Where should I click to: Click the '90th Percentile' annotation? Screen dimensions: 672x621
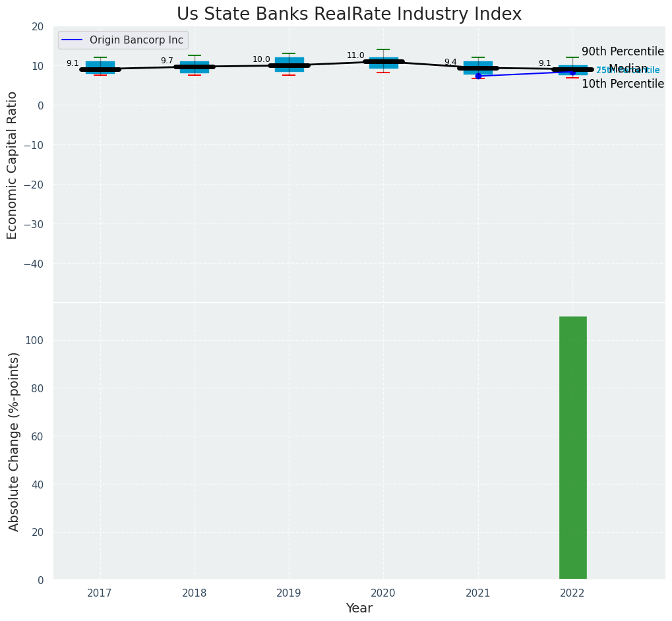coord(623,51)
